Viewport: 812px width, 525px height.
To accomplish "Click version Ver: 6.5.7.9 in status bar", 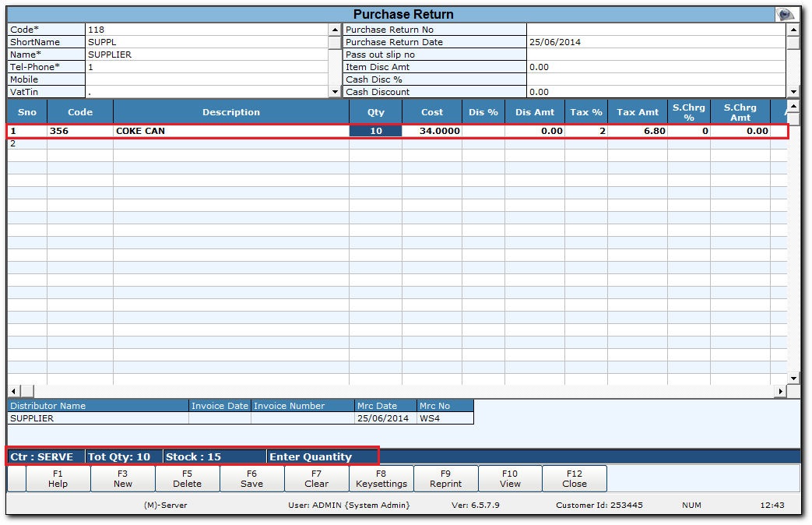I will (x=476, y=506).
